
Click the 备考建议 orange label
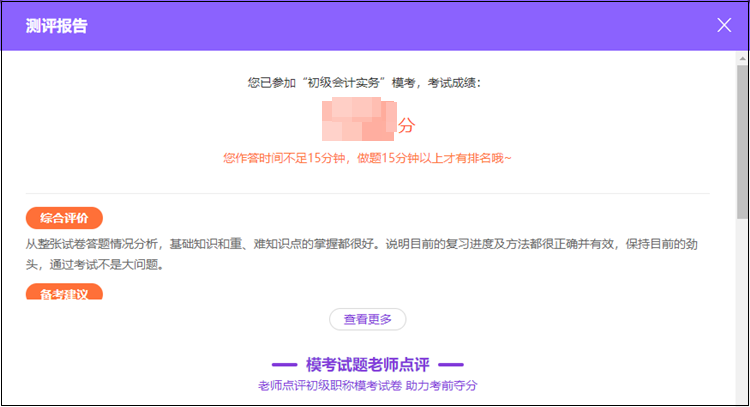click(x=64, y=292)
